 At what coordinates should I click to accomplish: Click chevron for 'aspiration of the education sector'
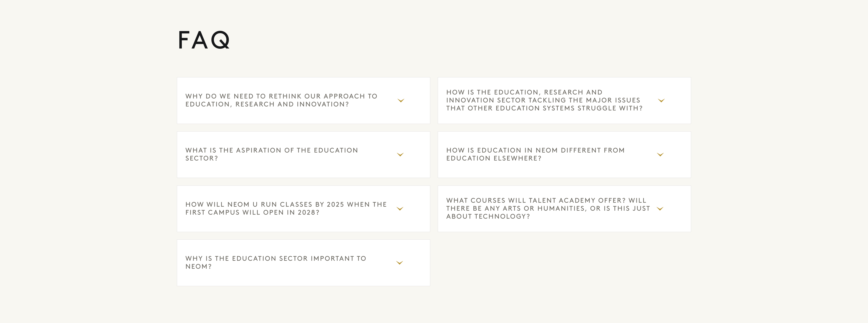tap(400, 155)
